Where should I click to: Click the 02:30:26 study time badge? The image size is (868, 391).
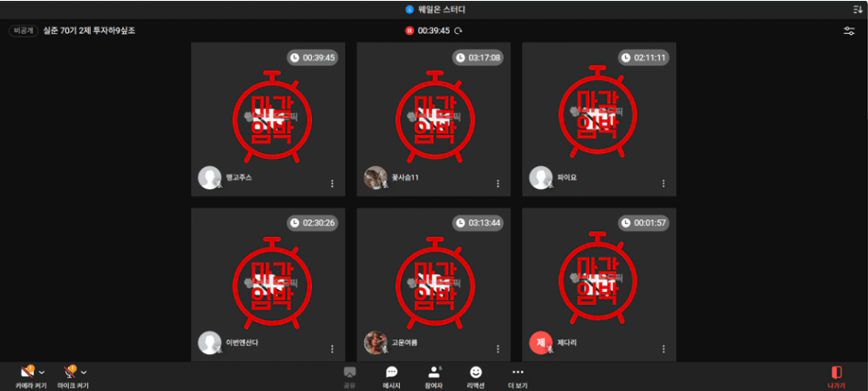pos(312,223)
